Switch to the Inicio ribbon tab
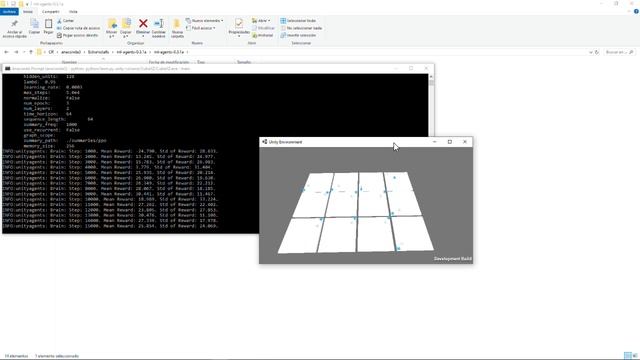The width and height of the screenshot is (640, 360). 28,11
